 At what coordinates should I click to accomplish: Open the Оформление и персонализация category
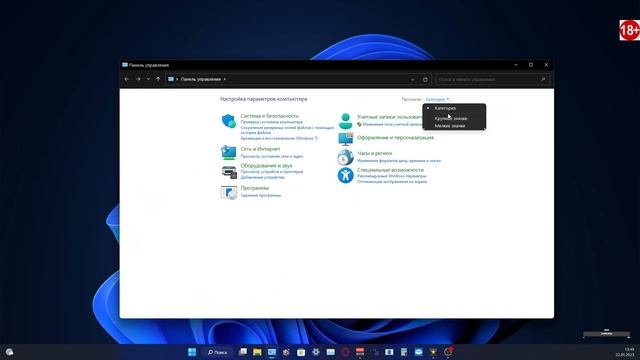(396, 138)
